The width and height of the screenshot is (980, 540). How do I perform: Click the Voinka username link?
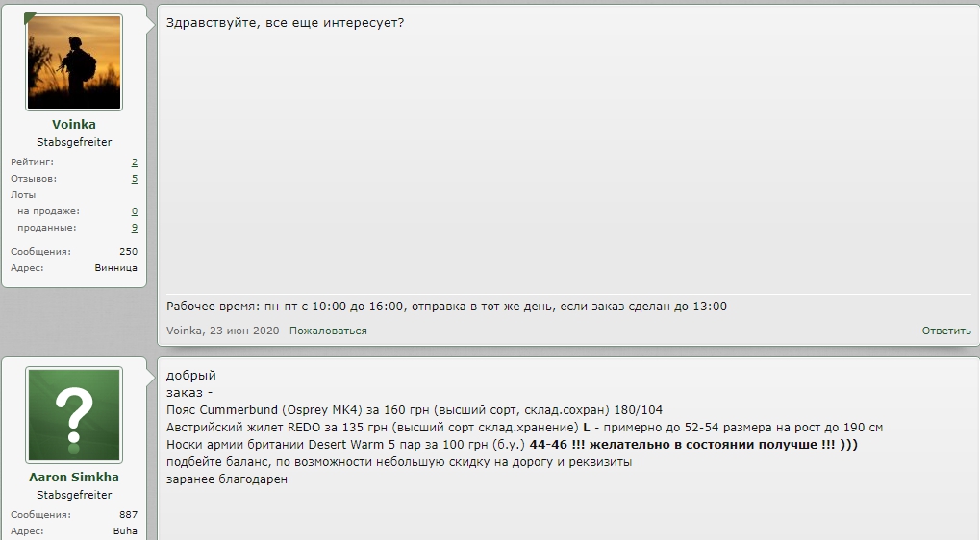[74, 124]
